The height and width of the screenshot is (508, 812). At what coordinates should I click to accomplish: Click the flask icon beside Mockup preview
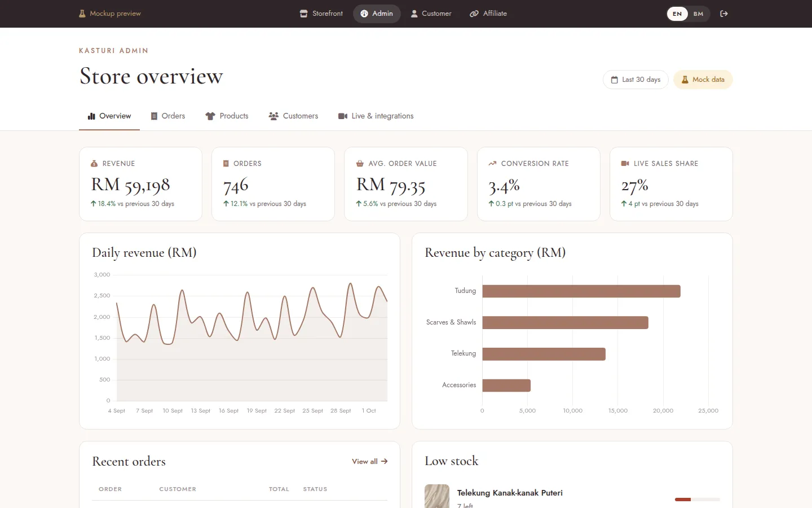pos(82,14)
